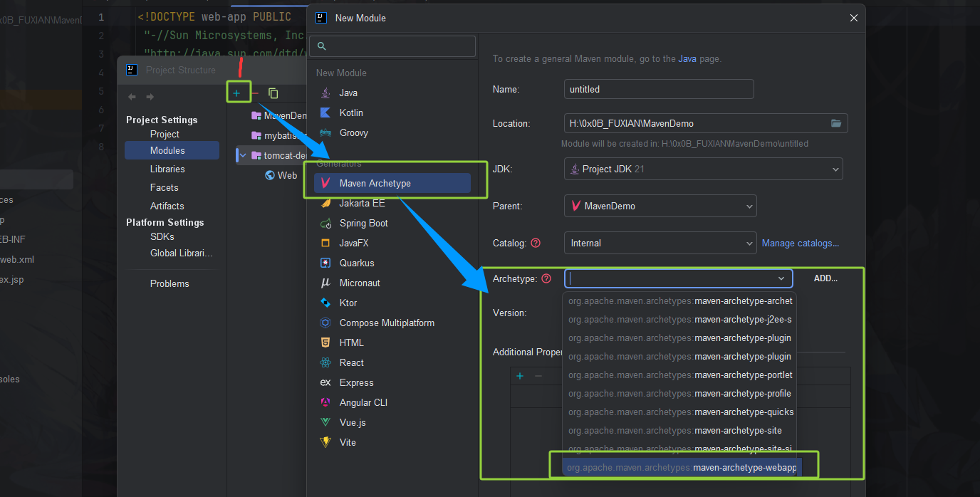
Task: Select the Java generator
Action: 348,93
